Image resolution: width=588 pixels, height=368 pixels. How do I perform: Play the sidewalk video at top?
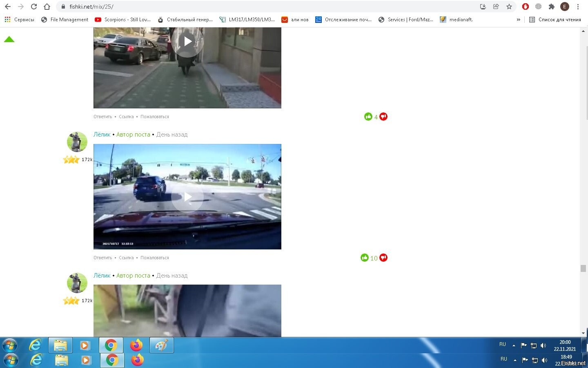[187, 41]
